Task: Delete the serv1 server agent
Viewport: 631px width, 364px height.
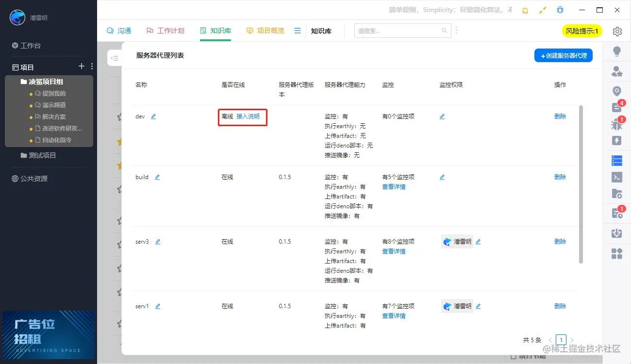Action: click(560, 306)
